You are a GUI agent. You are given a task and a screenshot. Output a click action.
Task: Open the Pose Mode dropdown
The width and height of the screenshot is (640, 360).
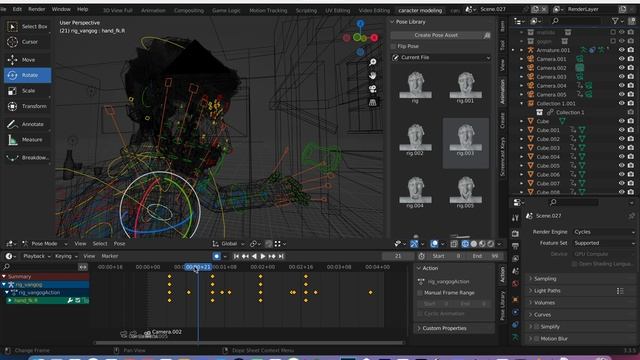[44, 244]
